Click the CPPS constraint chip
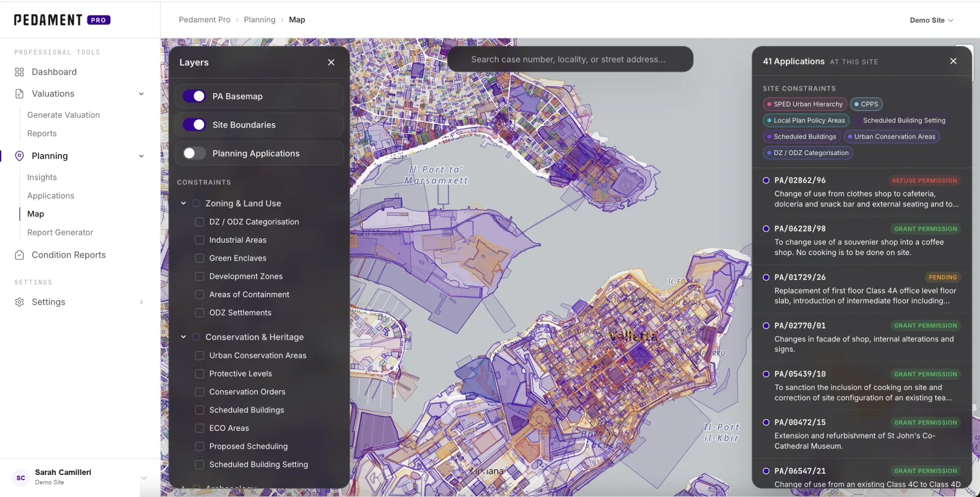 [866, 104]
